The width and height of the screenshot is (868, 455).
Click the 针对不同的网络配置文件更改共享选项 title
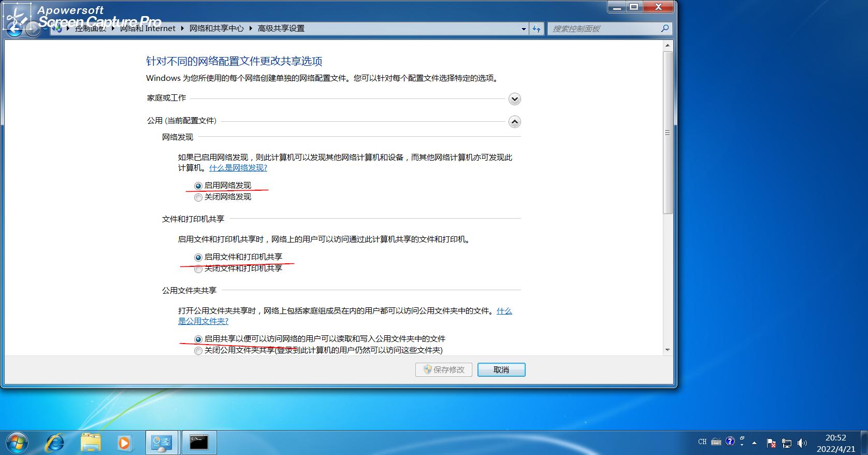(234, 61)
